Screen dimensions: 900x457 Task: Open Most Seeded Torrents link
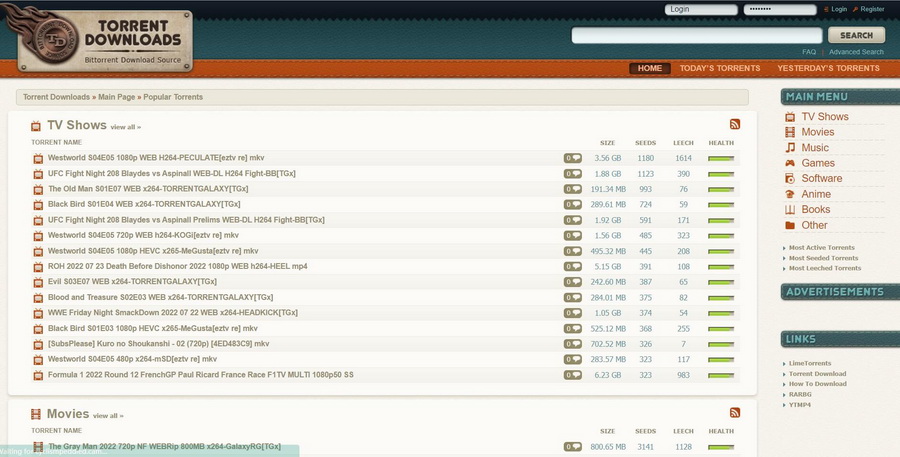[824, 258]
